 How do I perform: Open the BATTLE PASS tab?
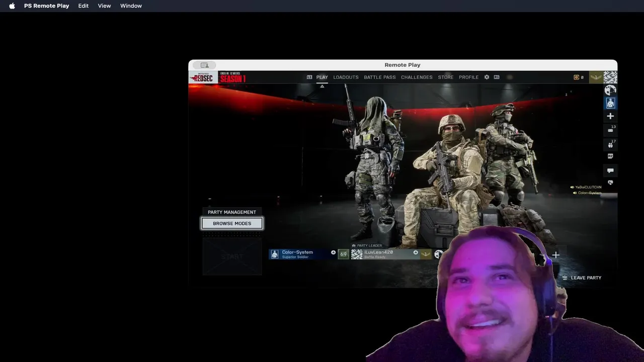380,77
